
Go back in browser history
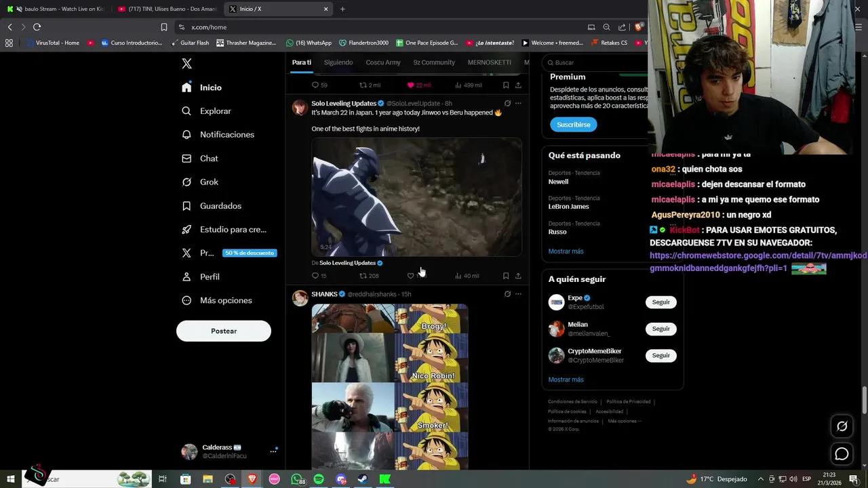pos(9,27)
